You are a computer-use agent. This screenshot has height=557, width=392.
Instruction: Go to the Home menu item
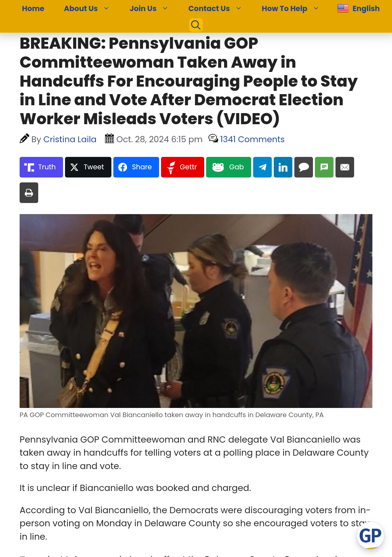click(x=33, y=8)
